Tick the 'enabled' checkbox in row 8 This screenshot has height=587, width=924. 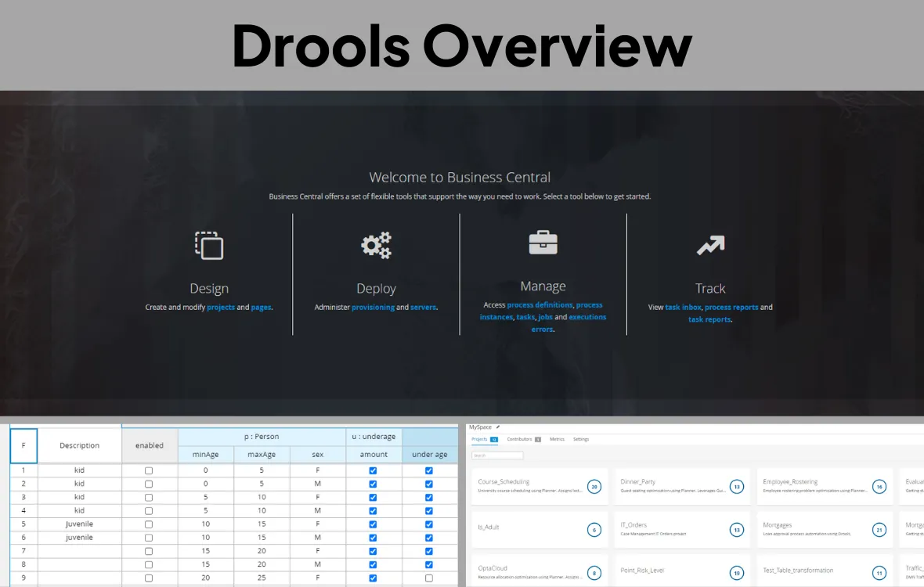click(149, 564)
